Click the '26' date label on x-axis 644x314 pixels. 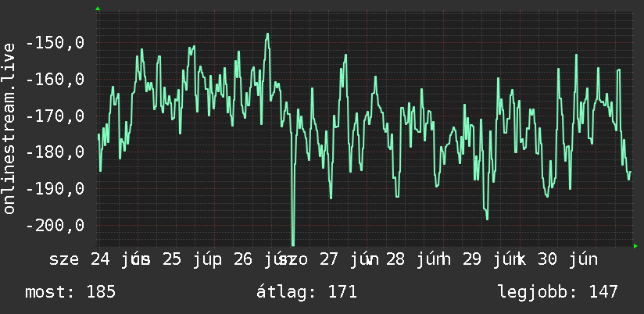pos(243,259)
